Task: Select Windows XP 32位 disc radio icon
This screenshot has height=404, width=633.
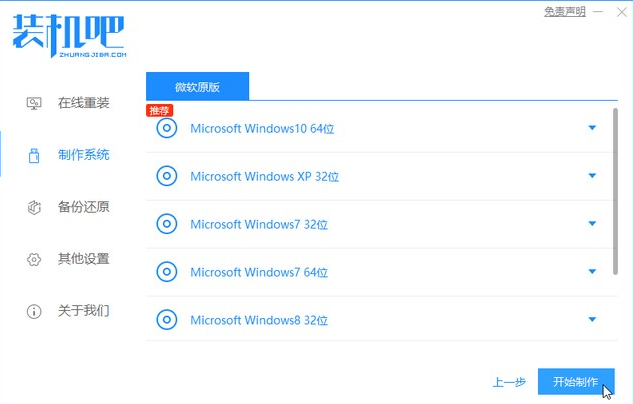Action: 167,176
